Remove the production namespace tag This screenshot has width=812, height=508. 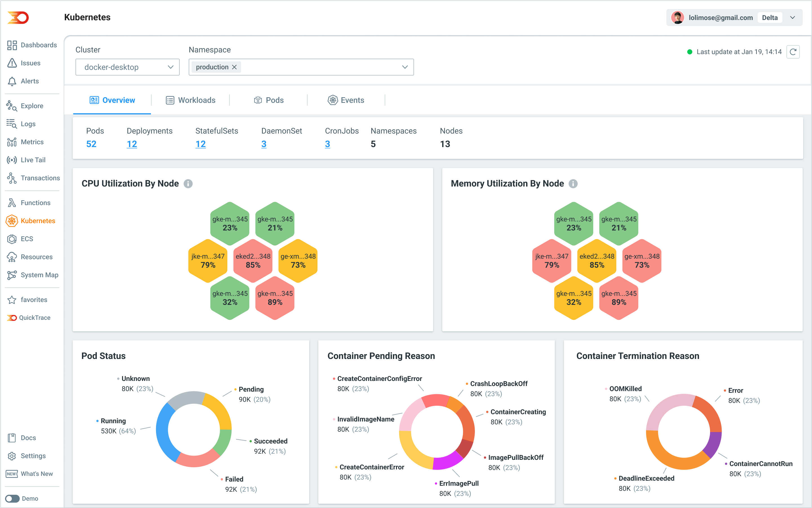pos(234,67)
